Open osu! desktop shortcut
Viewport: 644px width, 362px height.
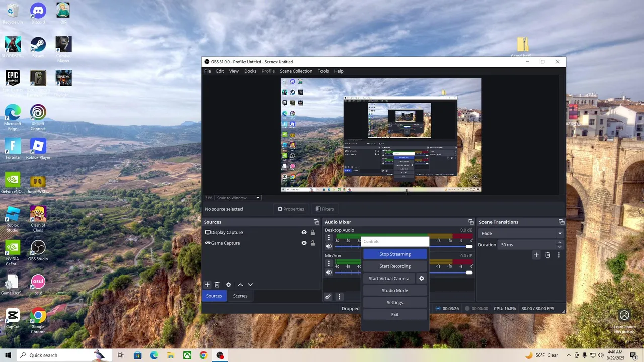38,285
